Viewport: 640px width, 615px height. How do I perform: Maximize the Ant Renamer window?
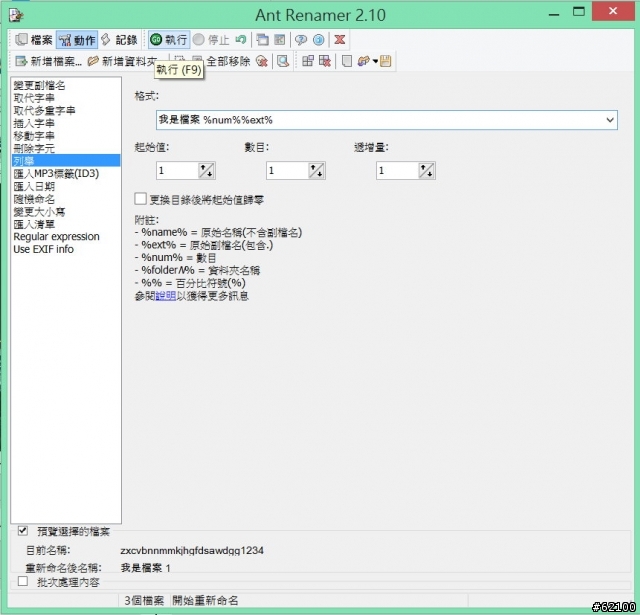[x=579, y=12]
